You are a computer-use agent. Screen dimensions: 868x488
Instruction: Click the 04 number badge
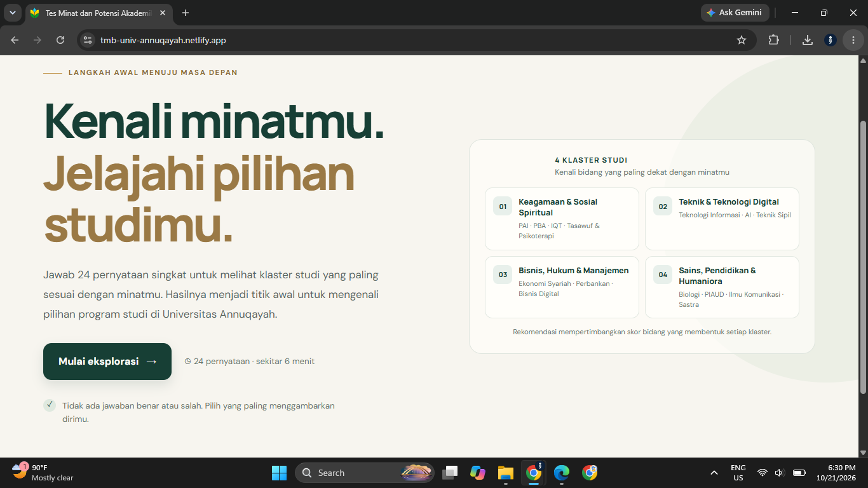pyautogui.click(x=663, y=274)
